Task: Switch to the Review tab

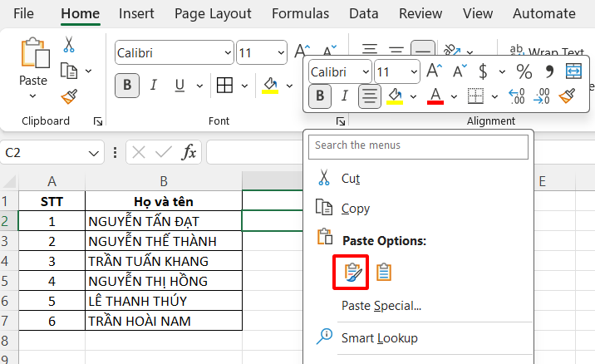Action: [420, 13]
